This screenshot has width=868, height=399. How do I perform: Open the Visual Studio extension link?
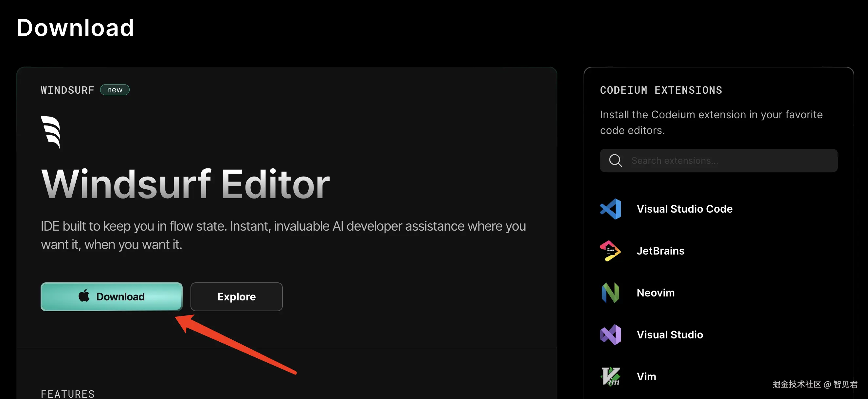[670, 334]
